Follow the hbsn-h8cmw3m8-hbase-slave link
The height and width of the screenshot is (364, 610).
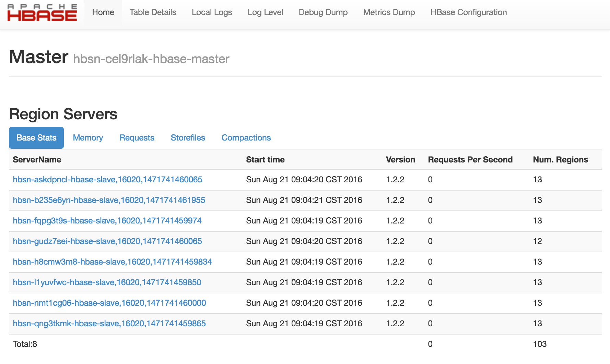112,262
